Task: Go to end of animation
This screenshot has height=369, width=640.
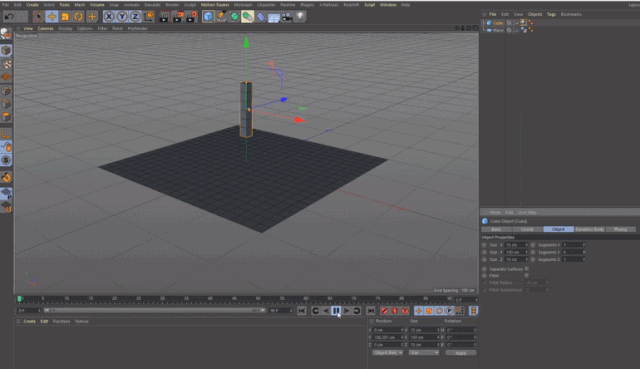Action: (x=370, y=311)
